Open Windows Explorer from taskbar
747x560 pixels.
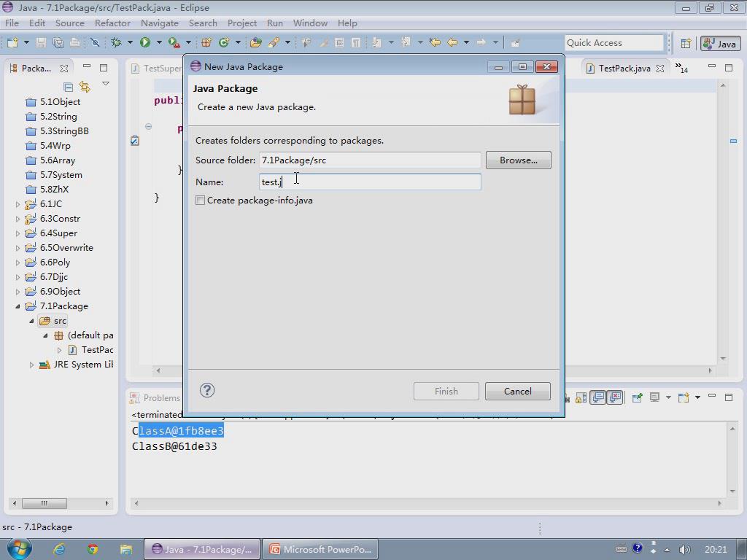point(125,549)
